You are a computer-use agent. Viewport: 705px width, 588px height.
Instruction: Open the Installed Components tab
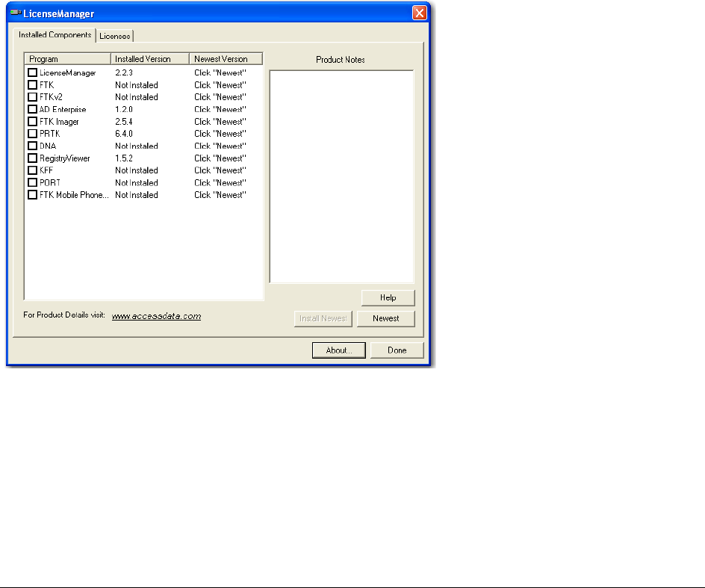tap(55, 34)
